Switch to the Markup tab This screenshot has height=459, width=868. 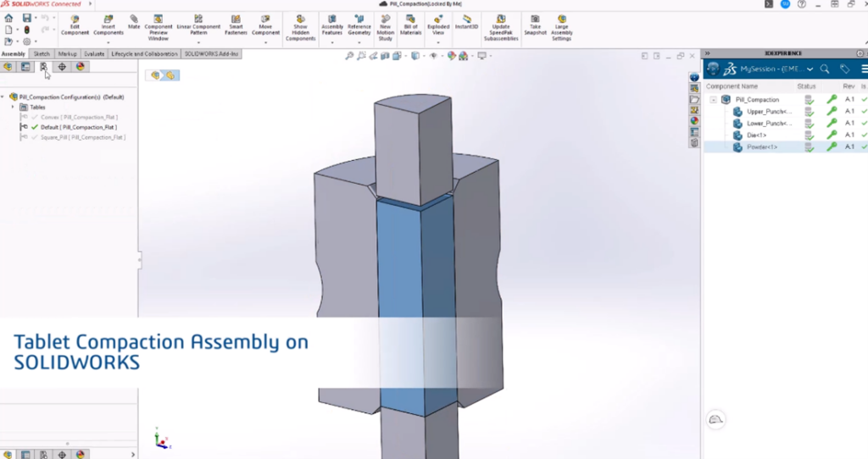pyautogui.click(x=68, y=53)
